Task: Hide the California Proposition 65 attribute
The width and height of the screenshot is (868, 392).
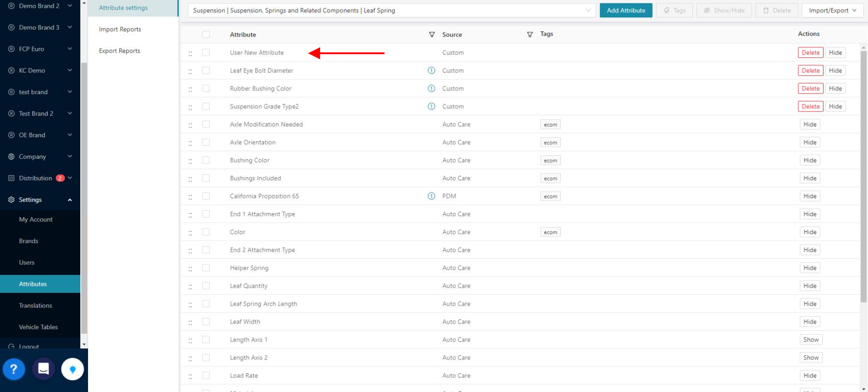Action: (x=810, y=196)
